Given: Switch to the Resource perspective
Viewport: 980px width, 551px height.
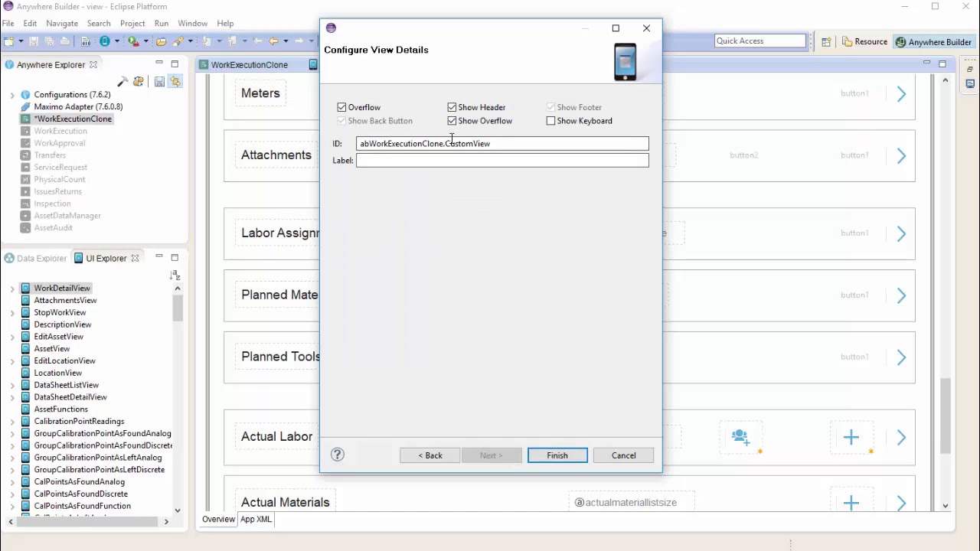Looking at the screenshot, I should 864,42.
